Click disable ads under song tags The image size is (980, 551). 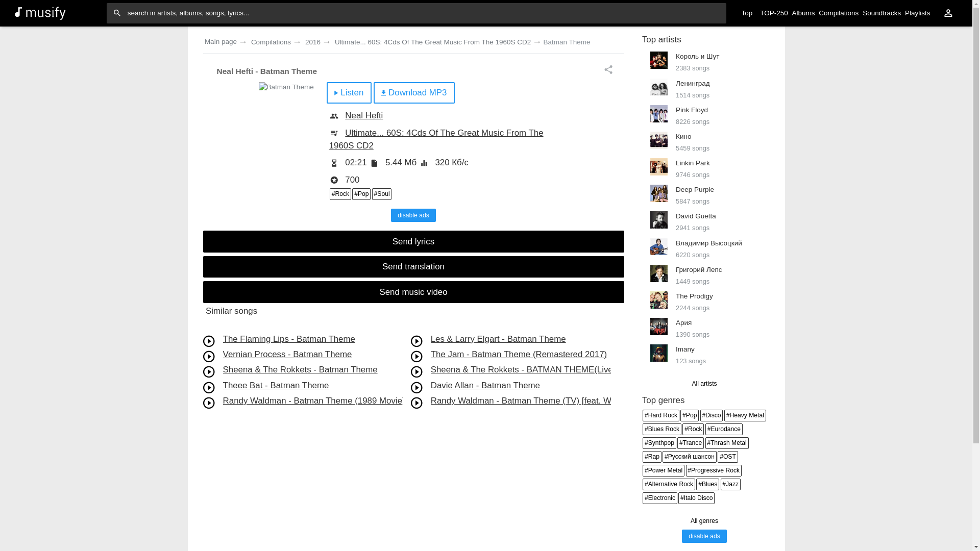(x=413, y=215)
